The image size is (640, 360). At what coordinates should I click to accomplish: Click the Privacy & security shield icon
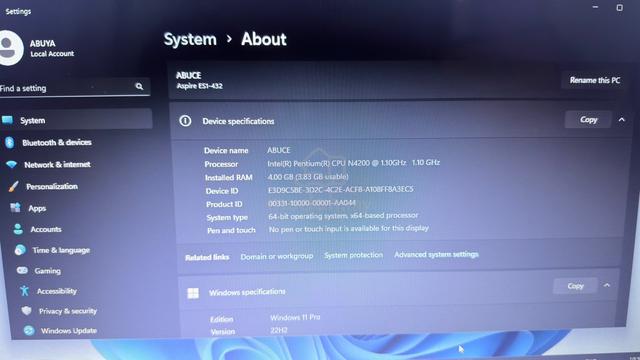pos(27,311)
